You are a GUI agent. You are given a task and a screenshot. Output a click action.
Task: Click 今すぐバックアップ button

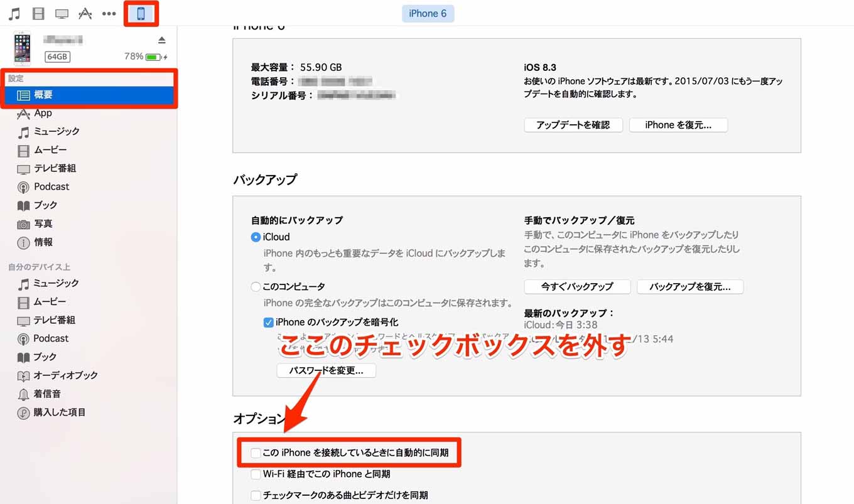[x=577, y=286]
